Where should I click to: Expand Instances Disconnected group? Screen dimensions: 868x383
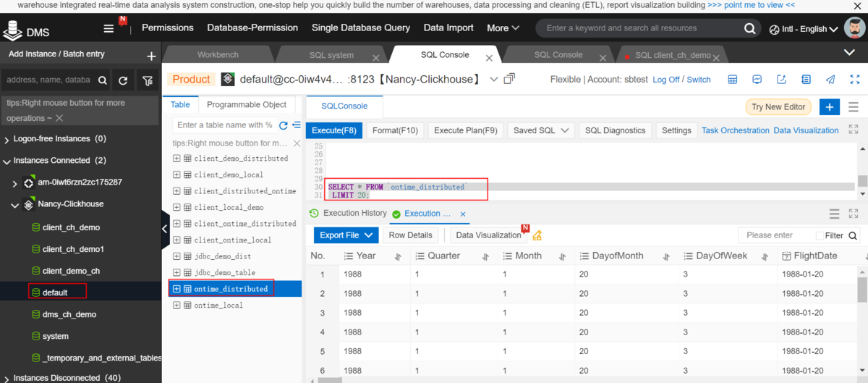(x=7, y=378)
